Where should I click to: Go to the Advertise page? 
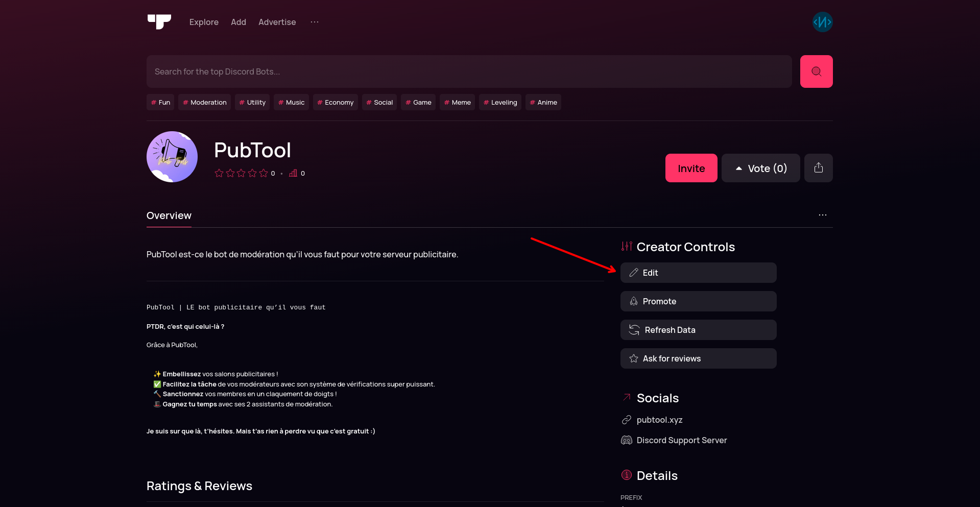[x=277, y=22]
